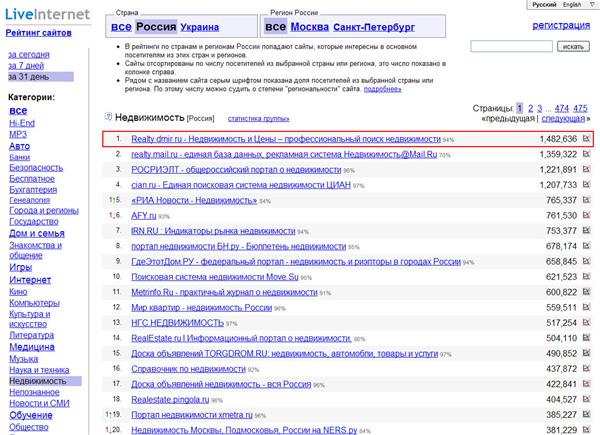600x435 pixels.
Task: Open the подробнее link
Action: (382, 89)
